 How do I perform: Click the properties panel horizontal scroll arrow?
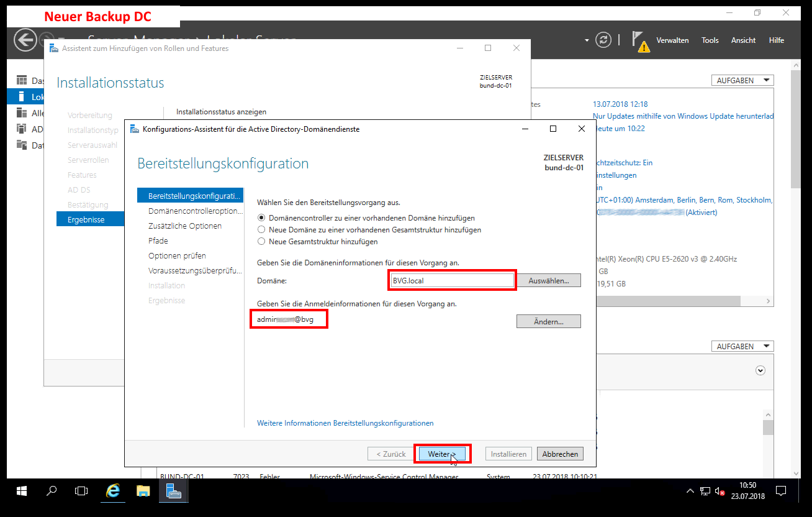pos(769,301)
